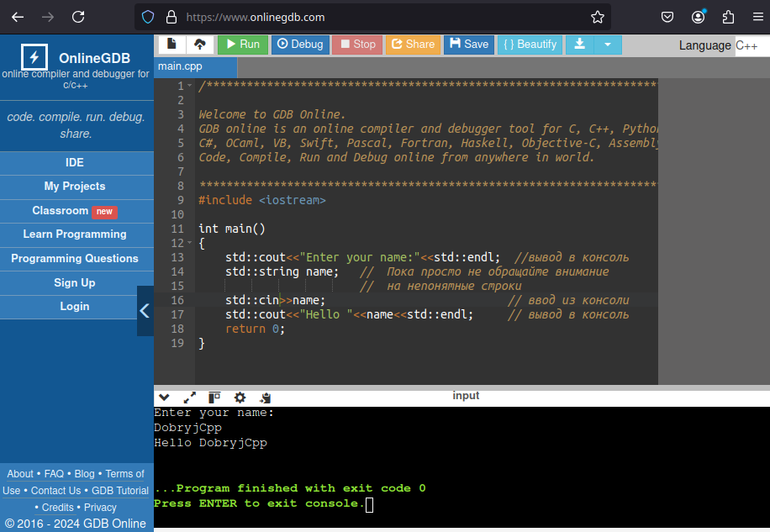Screen dimensions: 770x532
Task: Click 'Hello DobryjCpp' console output line
Action: pos(211,443)
